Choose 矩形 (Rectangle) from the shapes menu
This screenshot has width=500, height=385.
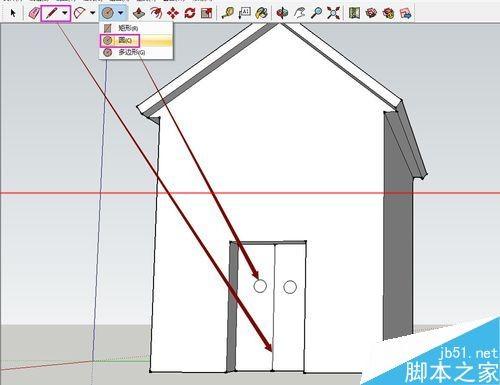(x=136, y=28)
